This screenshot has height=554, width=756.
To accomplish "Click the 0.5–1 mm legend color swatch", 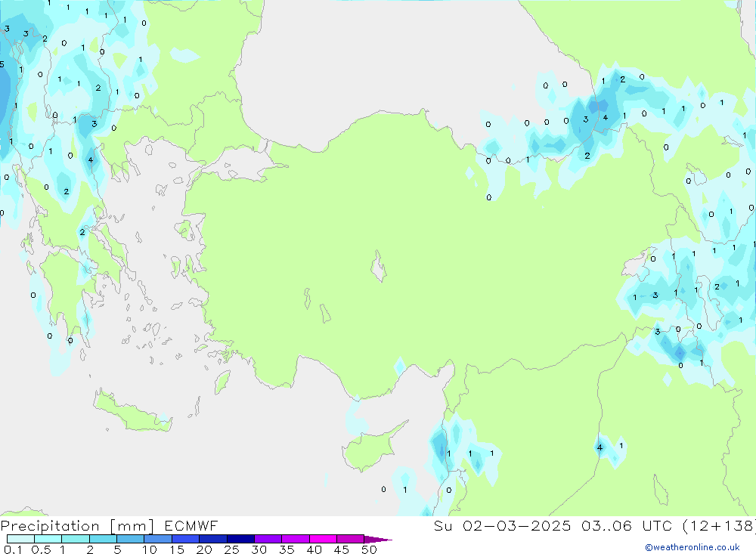I will [48, 539].
